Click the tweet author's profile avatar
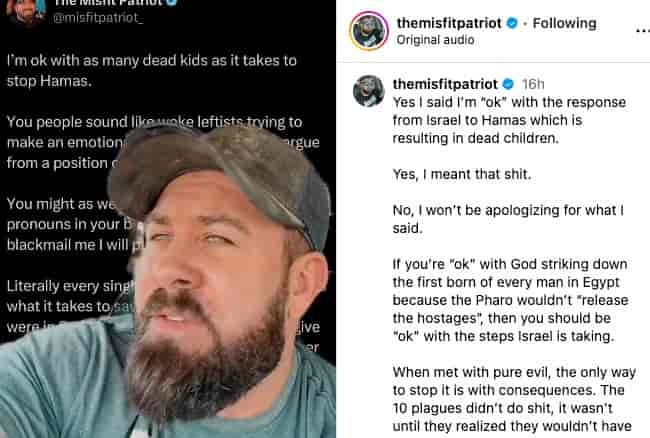This screenshot has width=650, height=438. point(25,10)
